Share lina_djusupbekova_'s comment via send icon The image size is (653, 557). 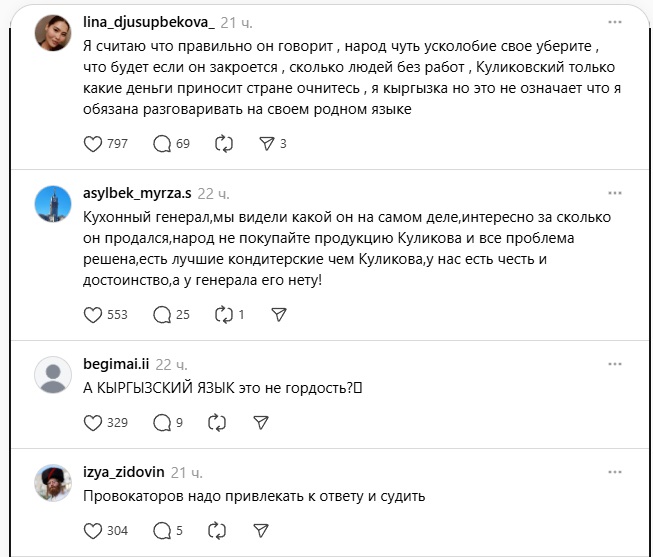click(267, 144)
